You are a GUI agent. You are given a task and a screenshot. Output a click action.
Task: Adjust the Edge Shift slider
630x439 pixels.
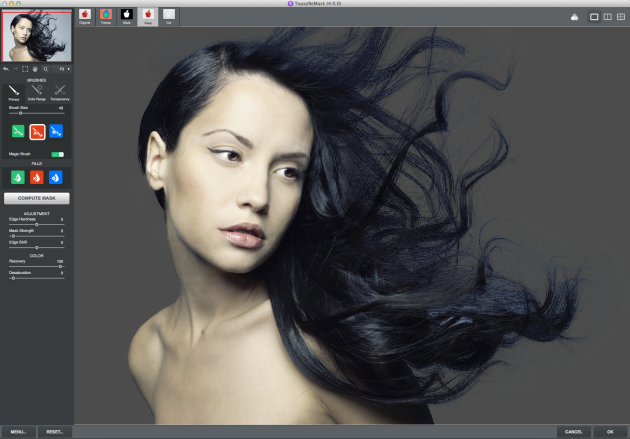click(36, 247)
